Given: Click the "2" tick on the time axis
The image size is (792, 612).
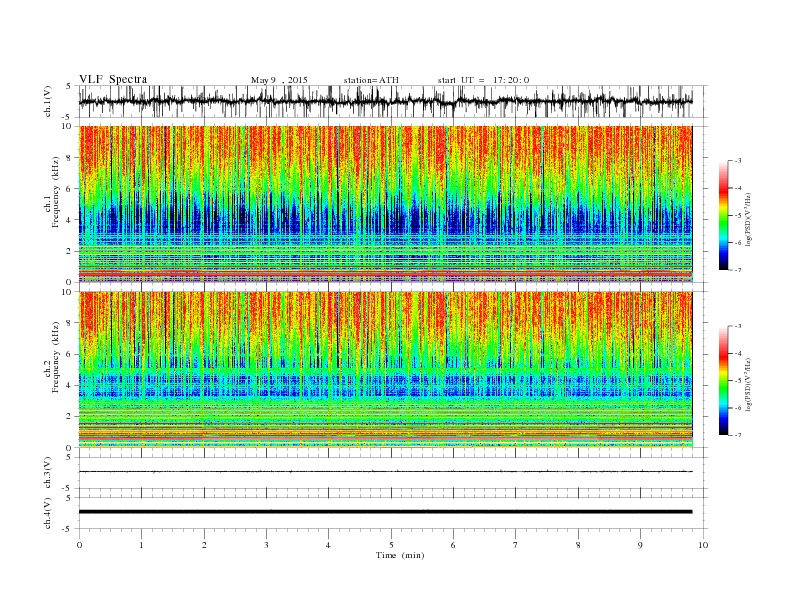Looking at the screenshot, I should (x=204, y=545).
